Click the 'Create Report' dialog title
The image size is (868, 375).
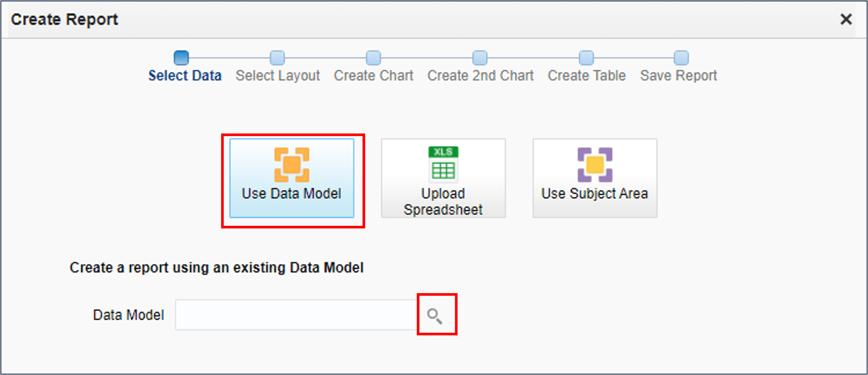click(x=64, y=19)
